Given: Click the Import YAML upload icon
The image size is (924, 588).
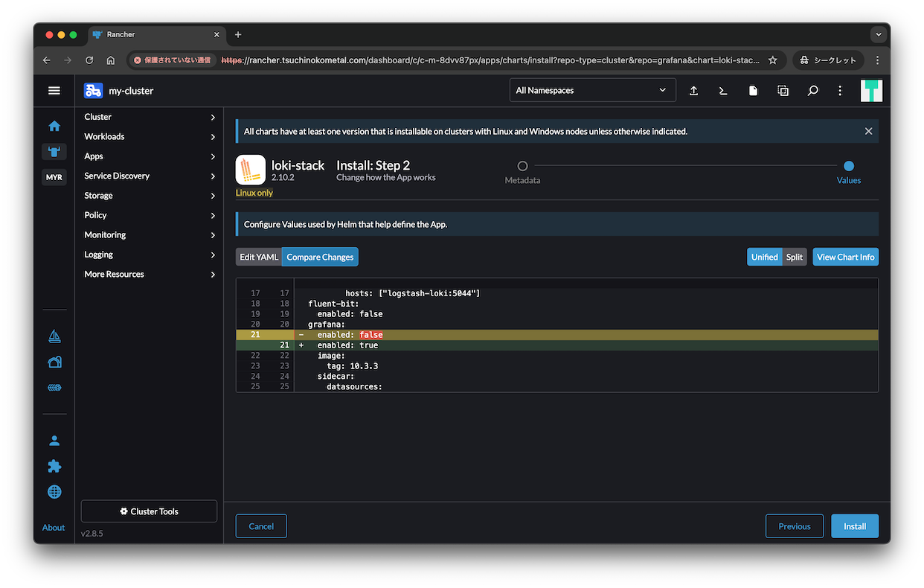Looking at the screenshot, I should click(693, 90).
